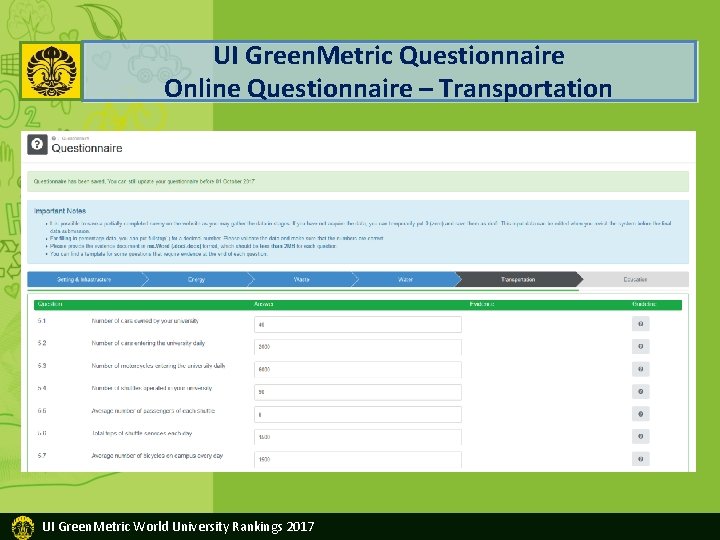Click answer field for motorcycles entering daily
720x540 pixels.
(x=358, y=369)
